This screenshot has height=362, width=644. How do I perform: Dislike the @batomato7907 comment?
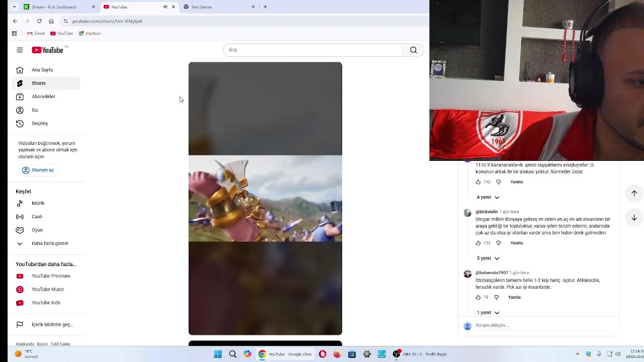click(x=497, y=297)
